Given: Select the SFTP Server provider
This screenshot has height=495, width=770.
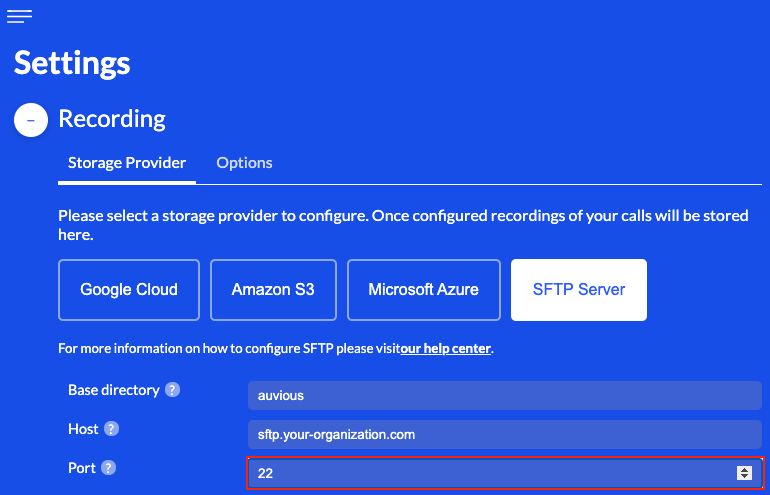Looking at the screenshot, I should pyautogui.click(x=579, y=290).
